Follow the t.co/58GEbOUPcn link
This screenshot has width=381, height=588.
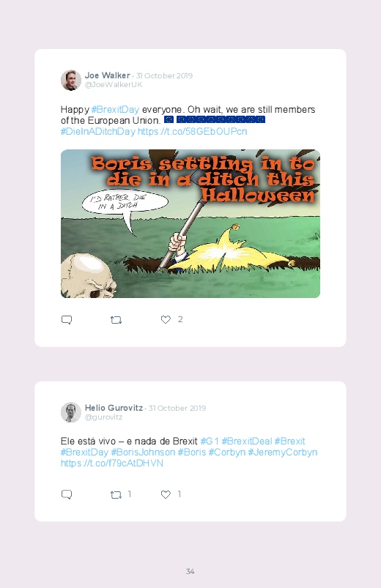coord(193,132)
